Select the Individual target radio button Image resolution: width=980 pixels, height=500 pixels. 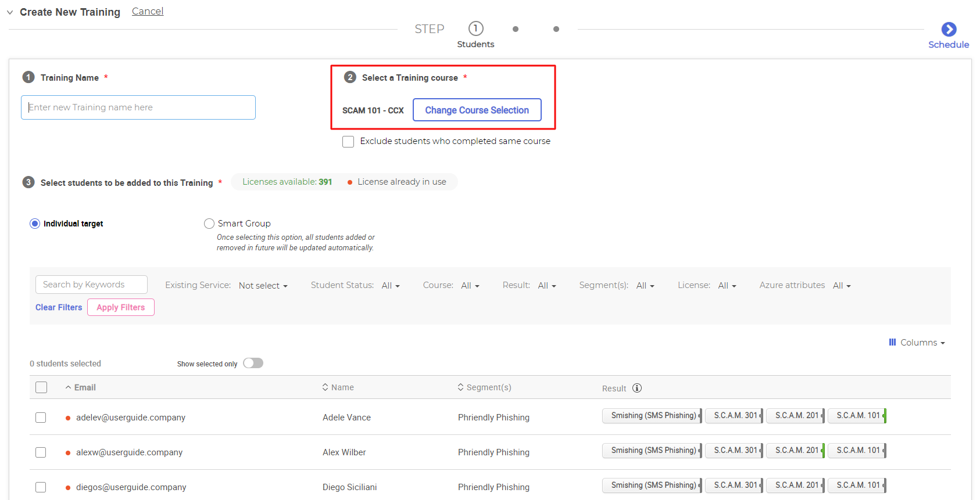(35, 224)
